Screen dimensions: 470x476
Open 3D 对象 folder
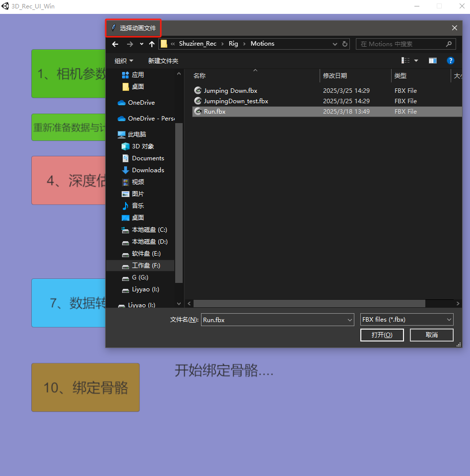[x=138, y=146]
